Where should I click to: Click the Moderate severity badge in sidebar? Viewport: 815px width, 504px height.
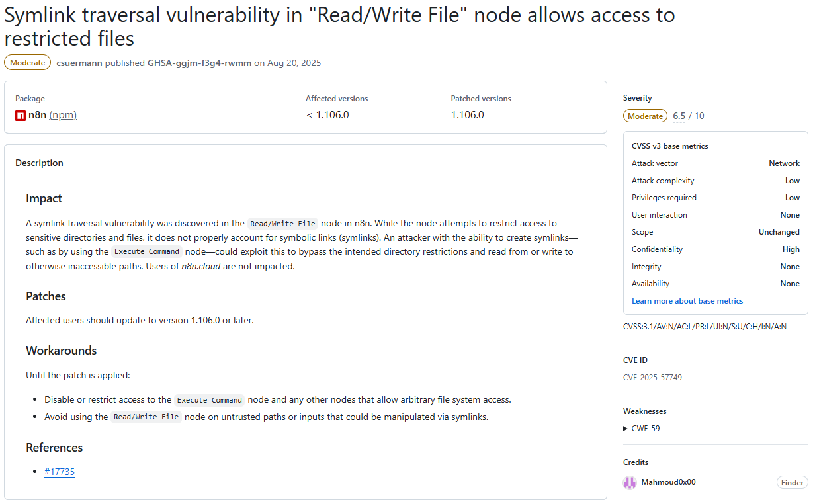(x=645, y=116)
